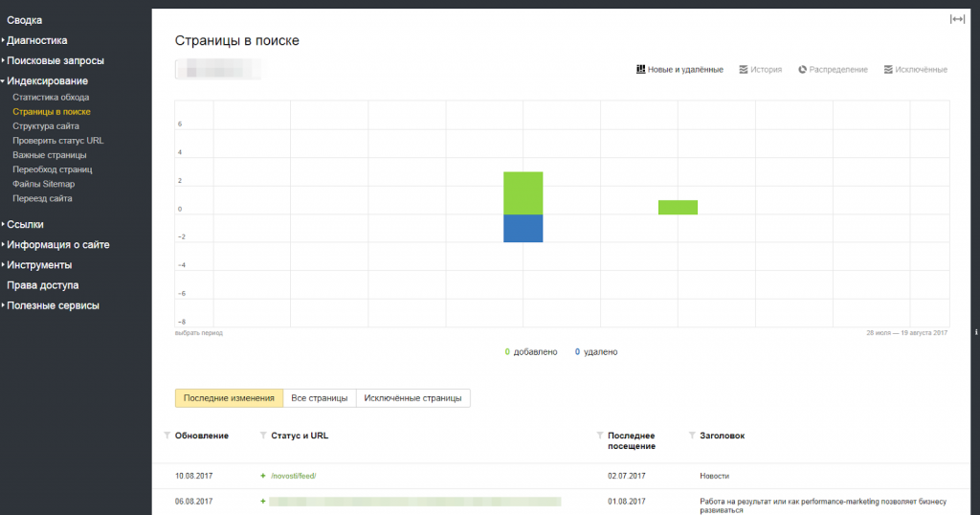Open Переезд сайта
Screen dimensions: 980x515
pos(42,198)
